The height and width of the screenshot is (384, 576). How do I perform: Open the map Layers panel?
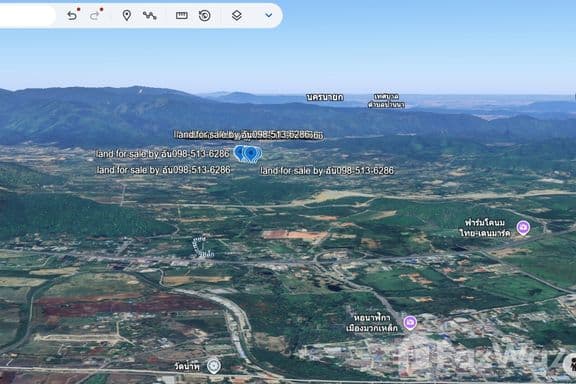point(237,15)
